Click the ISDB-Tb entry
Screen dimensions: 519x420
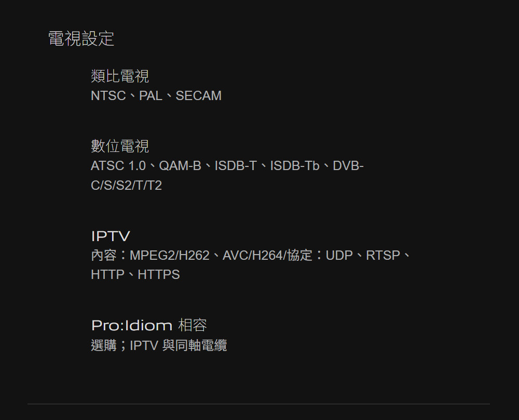(x=295, y=166)
